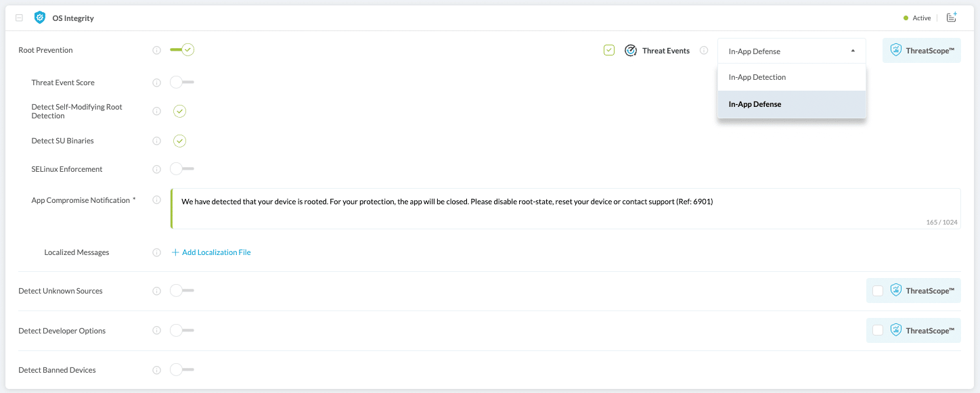Viewport: 980px width, 393px height.
Task: Open the notes icon beside Active status
Action: coord(952,18)
